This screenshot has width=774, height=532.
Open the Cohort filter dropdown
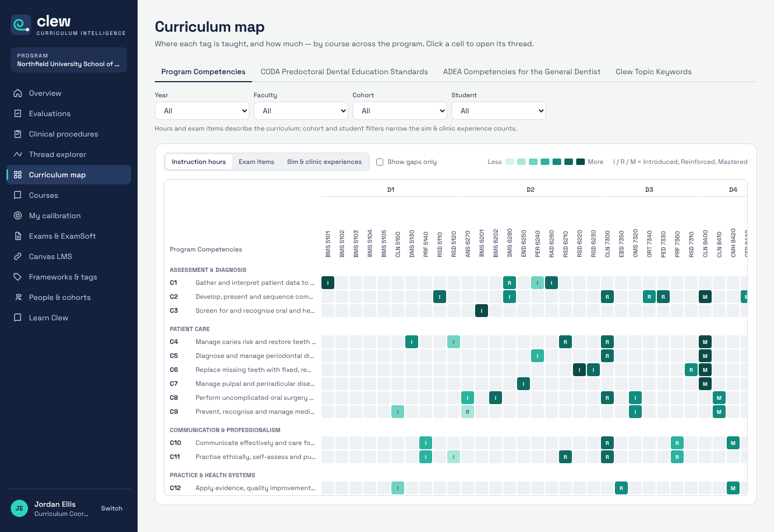[x=400, y=111]
